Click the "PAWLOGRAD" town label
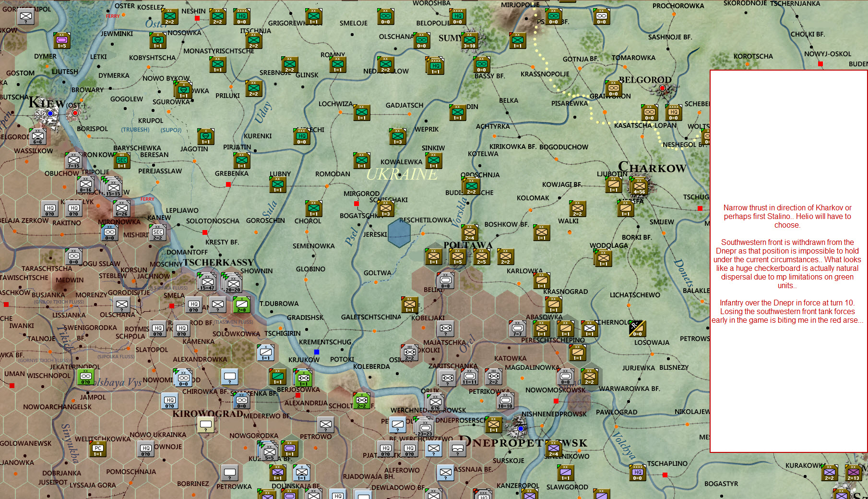The height and width of the screenshot is (499, 868). pos(617,412)
